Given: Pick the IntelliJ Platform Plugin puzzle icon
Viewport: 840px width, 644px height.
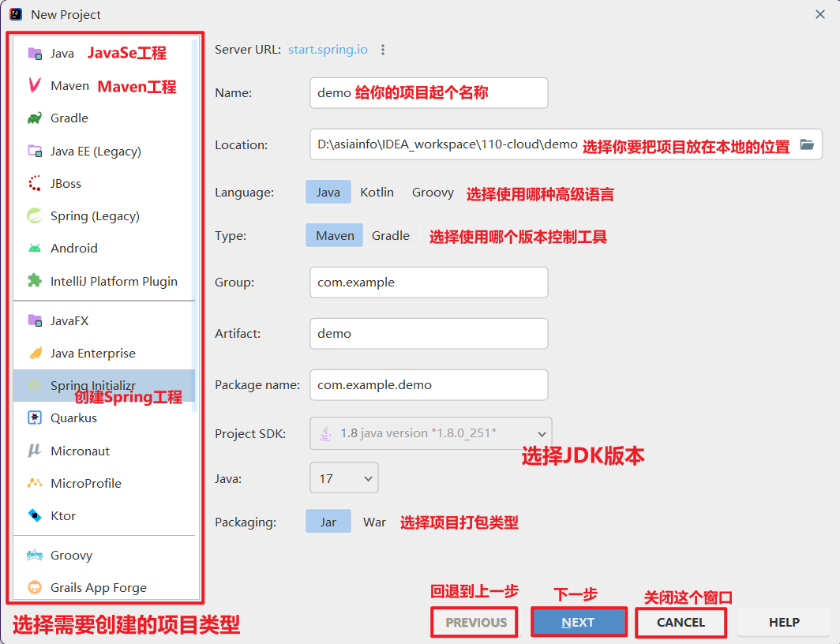Looking at the screenshot, I should 35,280.
